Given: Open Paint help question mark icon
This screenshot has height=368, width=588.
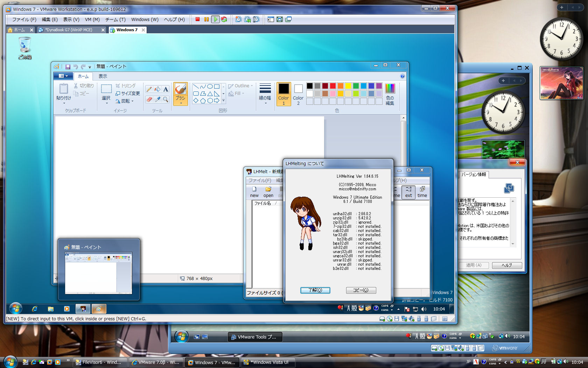Looking at the screenshot, I should (402, 76).
